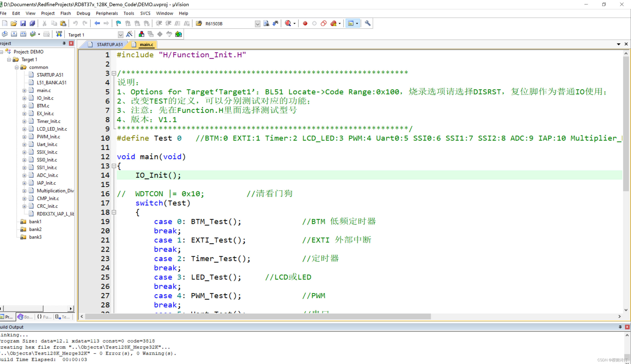Save the current file with Save icon

(x=23, y=24)
